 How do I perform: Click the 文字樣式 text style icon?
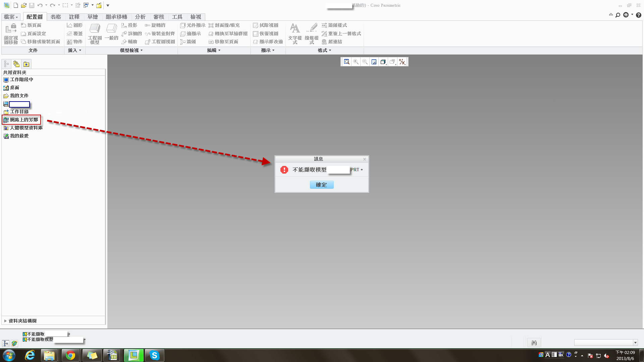pyautogui.click(x=295, y=33)
